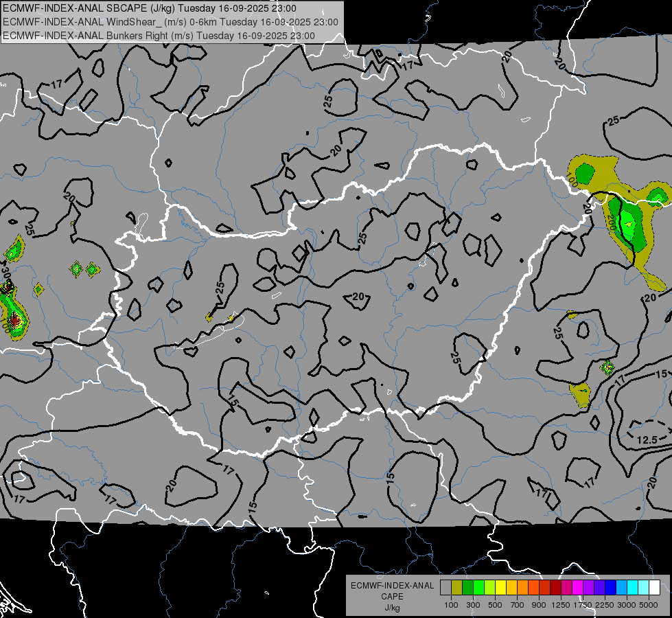Image resolution: width=672 pixels, height=618 pixels.
Task: Click the 'CAPE' word in the legend
Action: click(x=392, y=597)
